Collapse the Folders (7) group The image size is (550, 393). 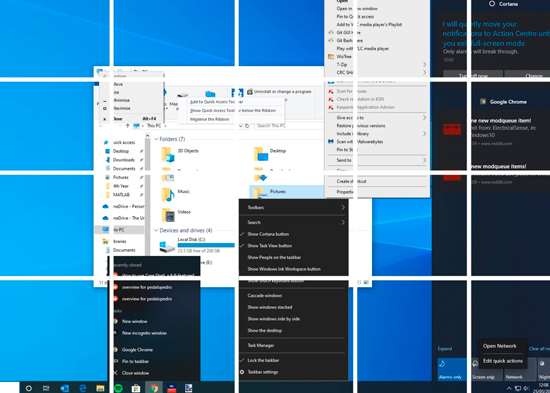click(156, 139)
